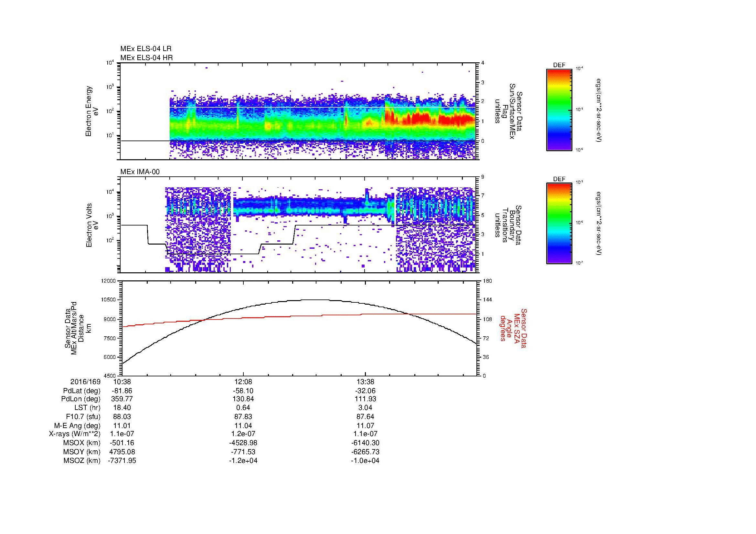
Task: Click the M-E Ang value '11.07'
Action: coord(365,426)
